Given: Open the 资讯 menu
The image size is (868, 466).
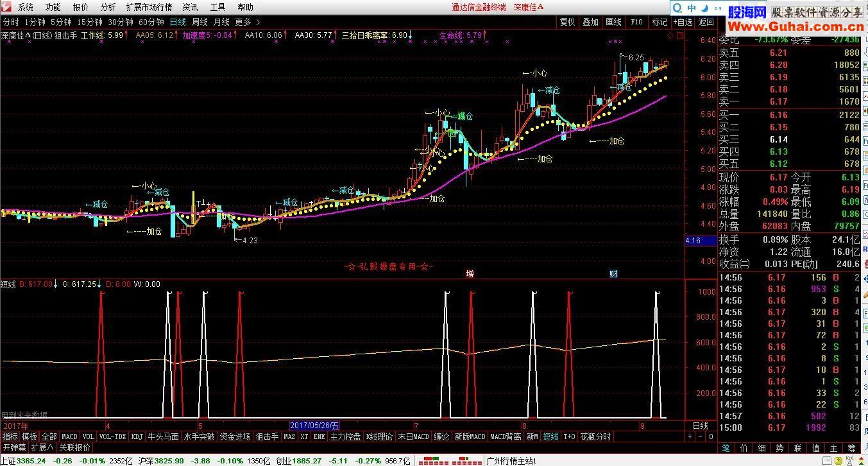Looking at the screenshot, I should (x=191, y=7).
